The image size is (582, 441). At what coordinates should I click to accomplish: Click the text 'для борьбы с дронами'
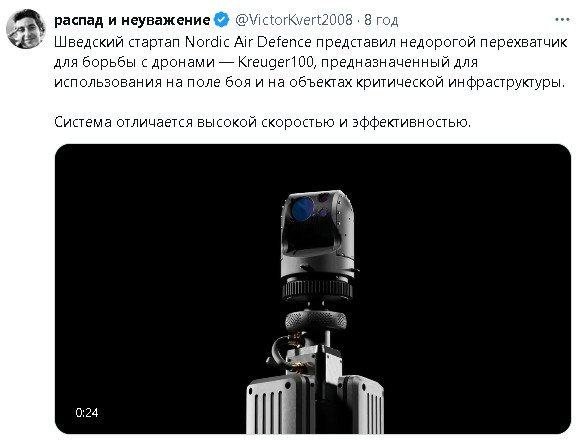pos(134,62)
